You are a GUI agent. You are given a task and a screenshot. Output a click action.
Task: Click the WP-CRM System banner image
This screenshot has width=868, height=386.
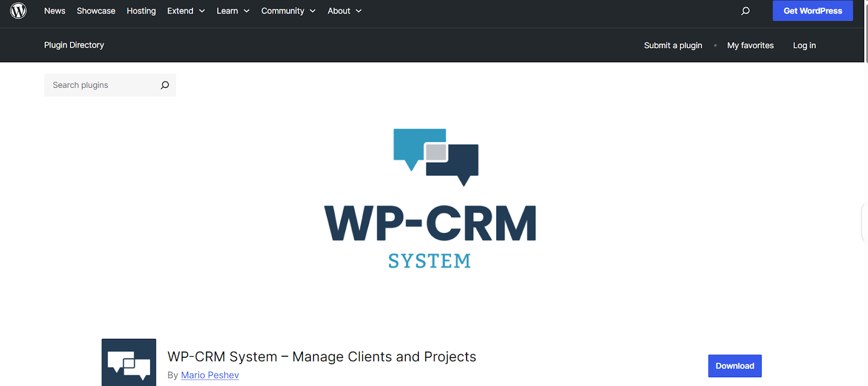pos(430,199)
